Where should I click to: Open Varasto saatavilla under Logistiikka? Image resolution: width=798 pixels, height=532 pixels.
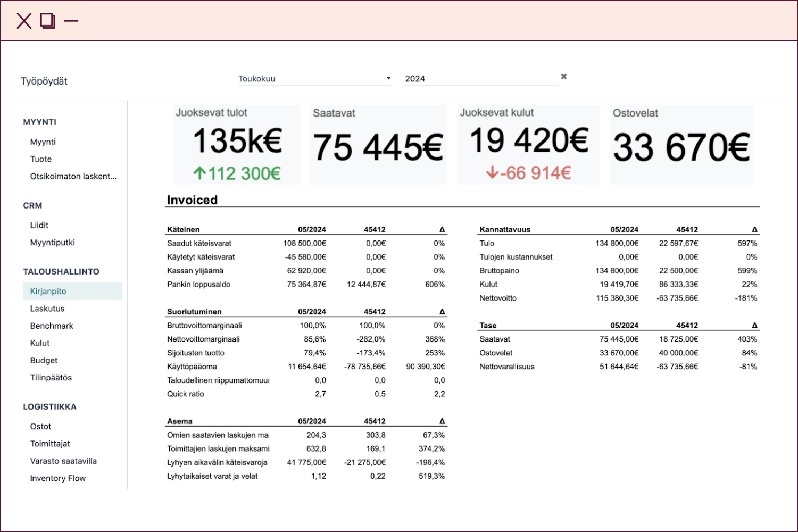[x=63, y=461]
